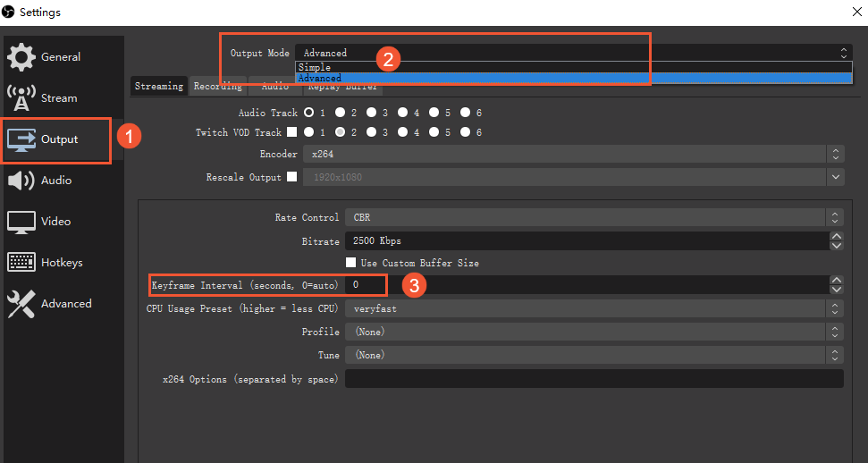Open the Encoder x264 dropdown
Viewport: 868px width, 463px height.
pyautogui.click(x=574, y=154)
